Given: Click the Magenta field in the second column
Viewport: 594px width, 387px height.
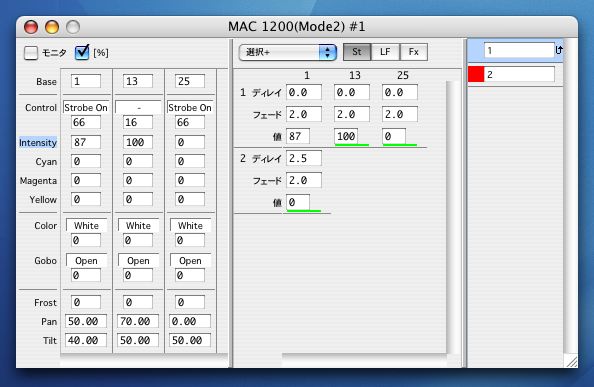Looking at the screenshot, I should click(138, 181).
